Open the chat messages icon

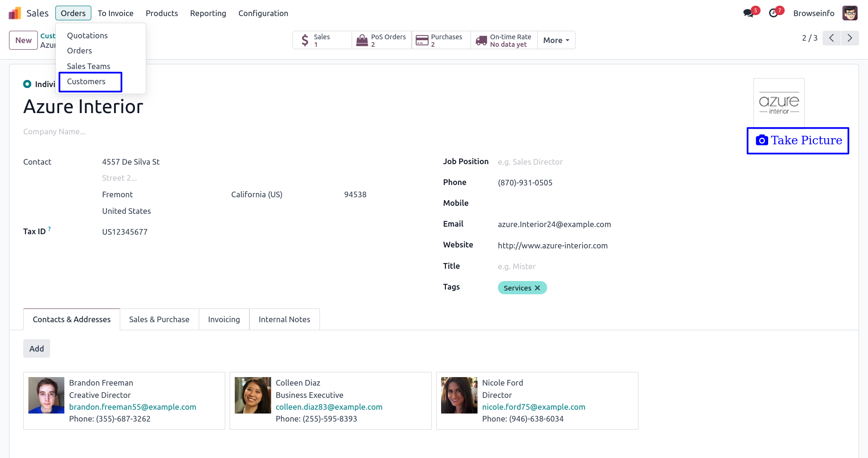coord(748,13)
